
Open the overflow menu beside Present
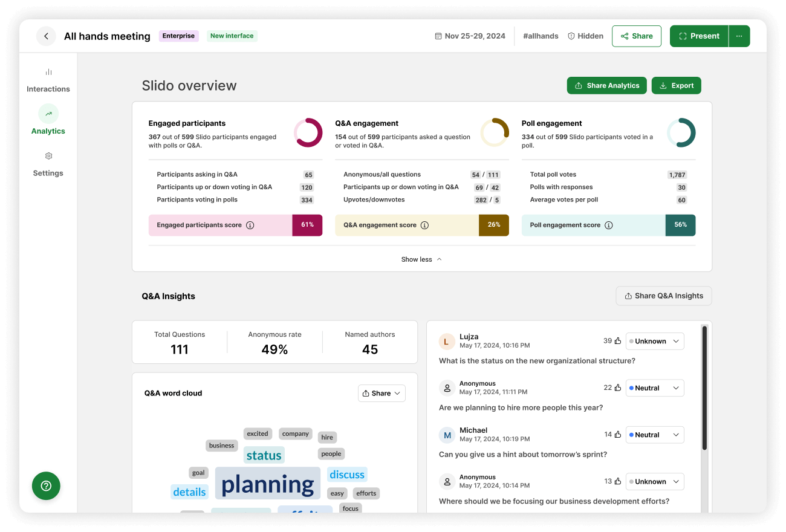pos(739,36)
